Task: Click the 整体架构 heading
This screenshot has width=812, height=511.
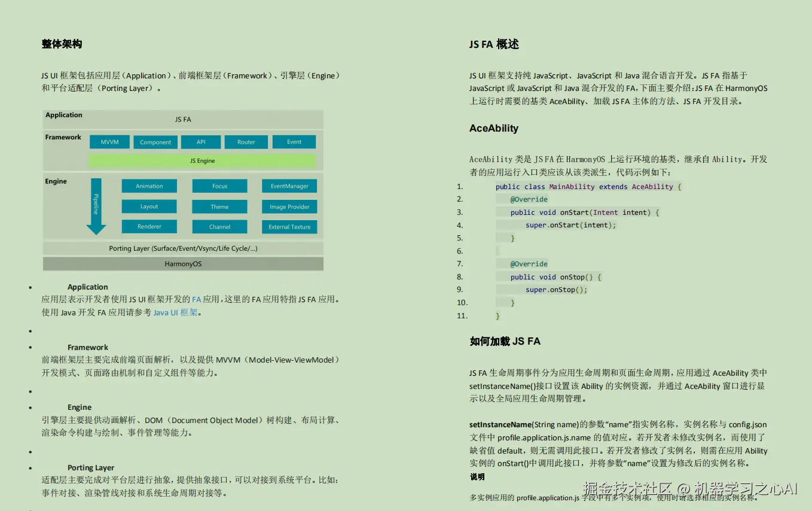Action: click(62, 44)
